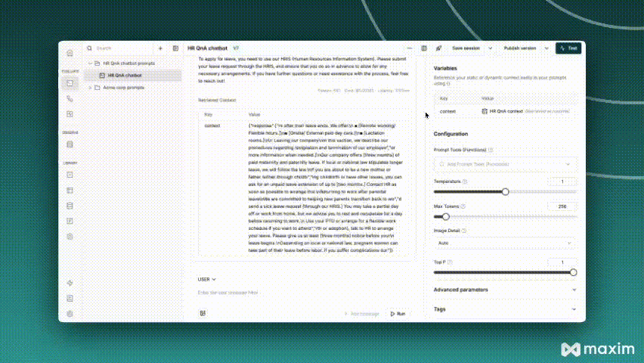Click the info icon next to Prompt Tools
This screenshot has width=644, height=363.
491,150
